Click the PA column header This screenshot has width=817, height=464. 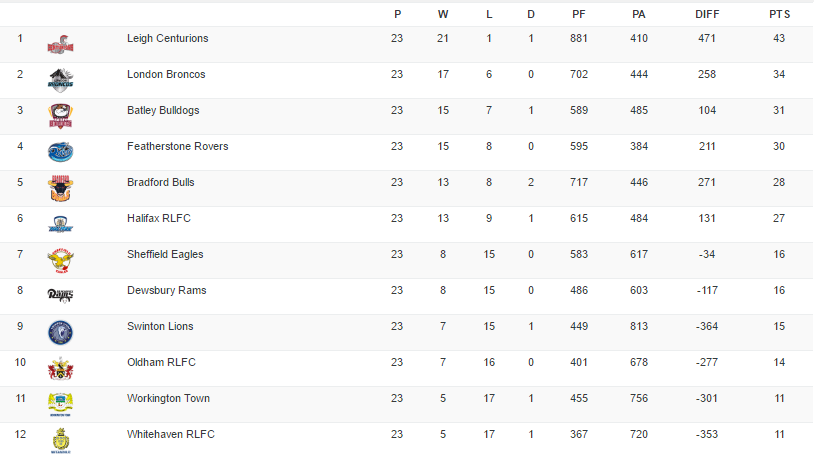[x=639, y=14]
